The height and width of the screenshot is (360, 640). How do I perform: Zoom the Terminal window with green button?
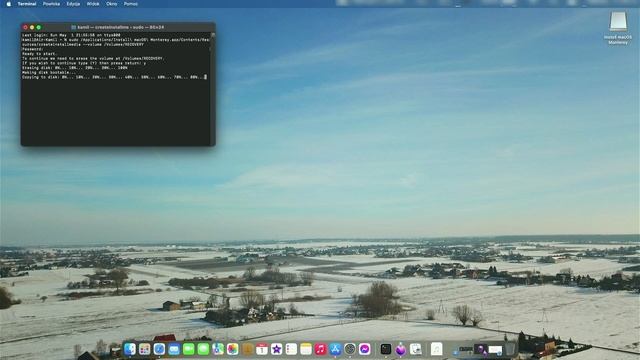39,27
